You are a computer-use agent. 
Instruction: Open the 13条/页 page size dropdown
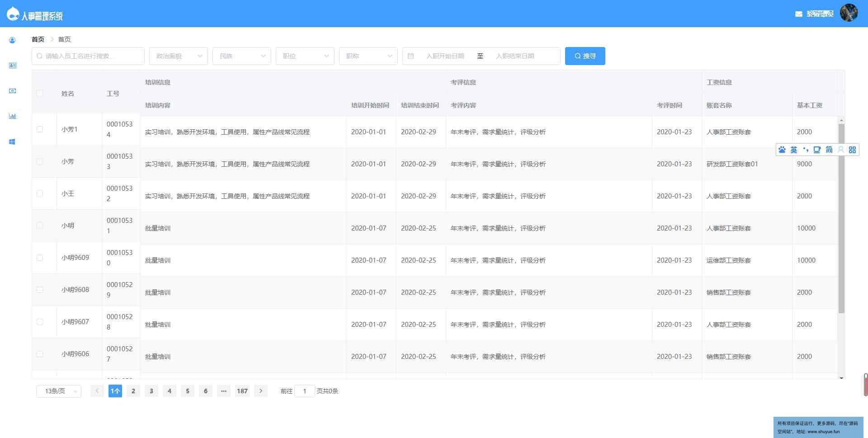click(x=59, y=391)
